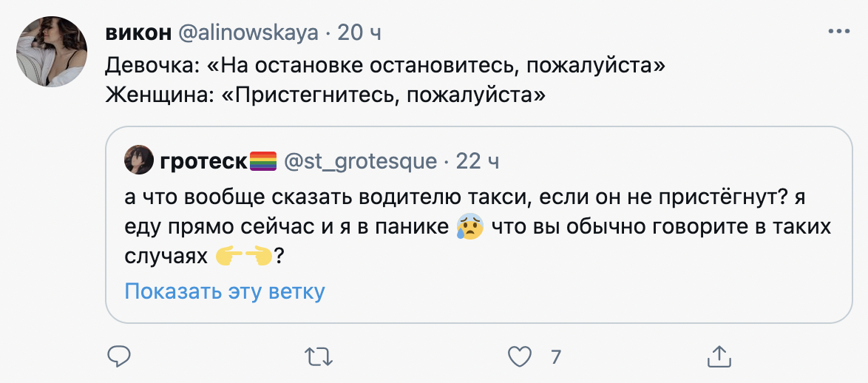Like the tweet with the heart icon
The width and height of the screenshot is (868, 383).
[521, 357]
